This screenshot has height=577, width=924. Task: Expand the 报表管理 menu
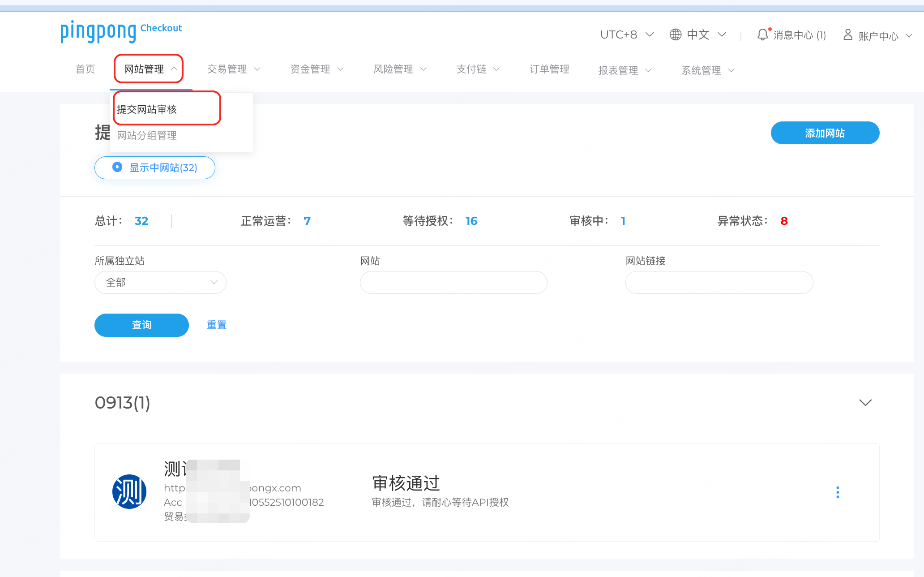(625, 70)
